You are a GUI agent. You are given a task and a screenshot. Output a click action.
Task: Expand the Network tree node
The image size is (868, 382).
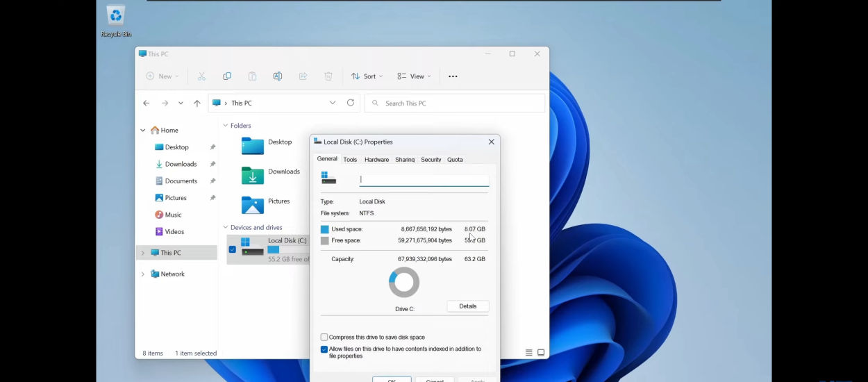pos(143,274)
